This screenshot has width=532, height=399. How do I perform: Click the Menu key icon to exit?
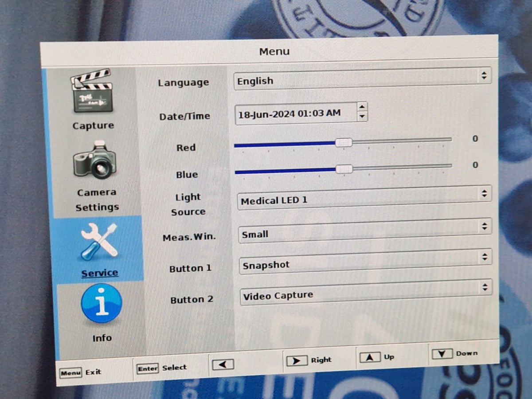click(70, 373)
